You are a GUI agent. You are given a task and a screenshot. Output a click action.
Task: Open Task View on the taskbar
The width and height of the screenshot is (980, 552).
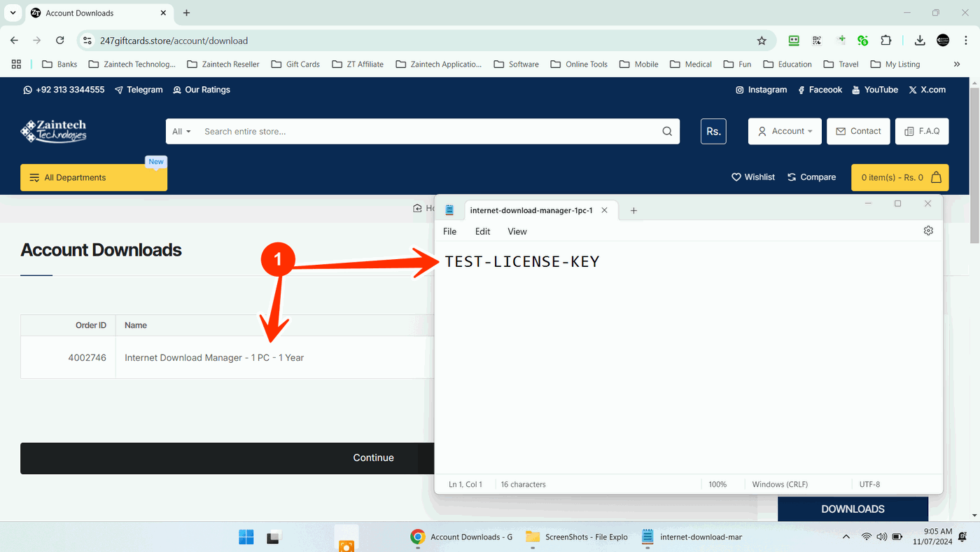click(x=274, y=537)
